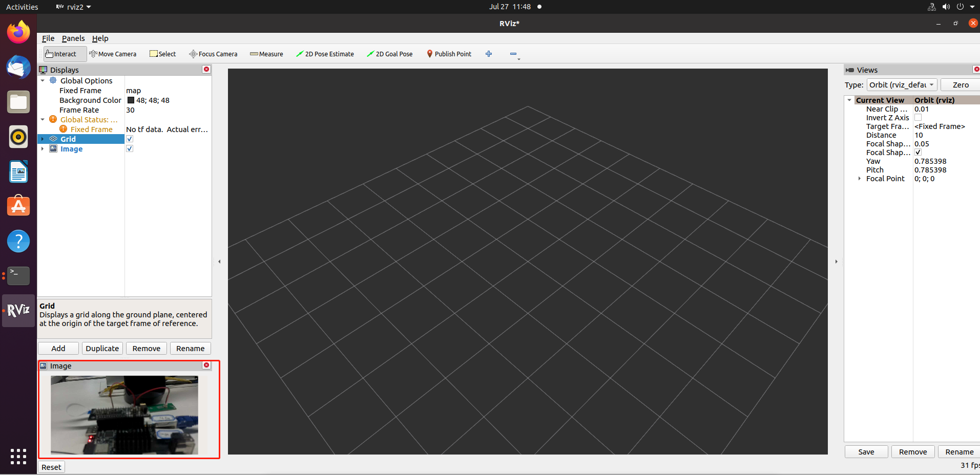Open LibreOffice Writer from the dock
Image resolution: width=980 pixels, height=475 pixels.
coord(18,171)
